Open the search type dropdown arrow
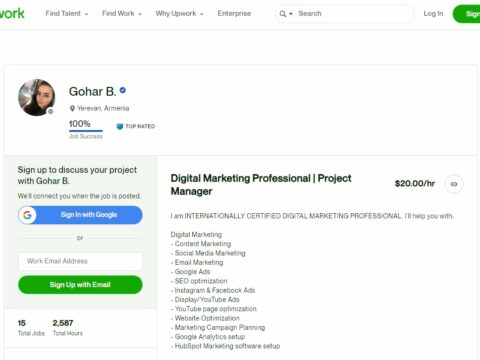 [291, 14]
